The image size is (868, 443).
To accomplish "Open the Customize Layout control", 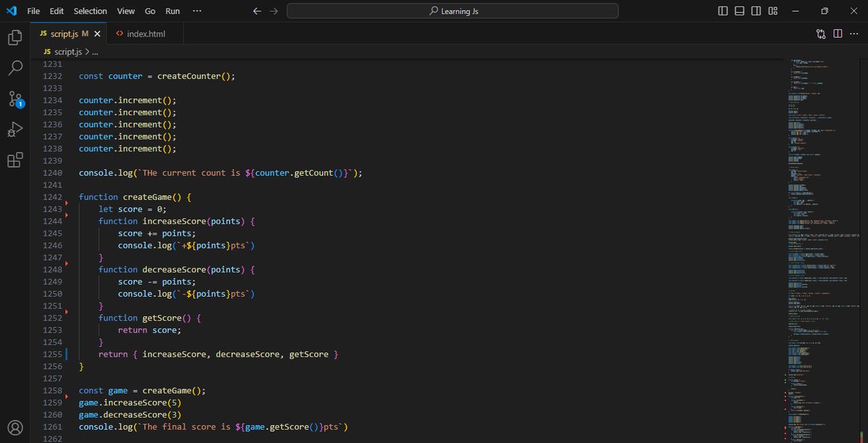I will pos(773,10).
